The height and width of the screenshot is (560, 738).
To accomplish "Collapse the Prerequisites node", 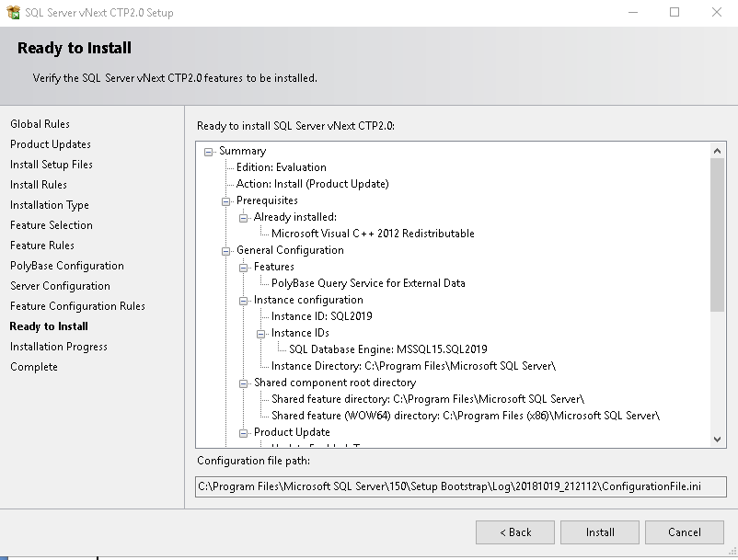I will [x=227, y=200].
